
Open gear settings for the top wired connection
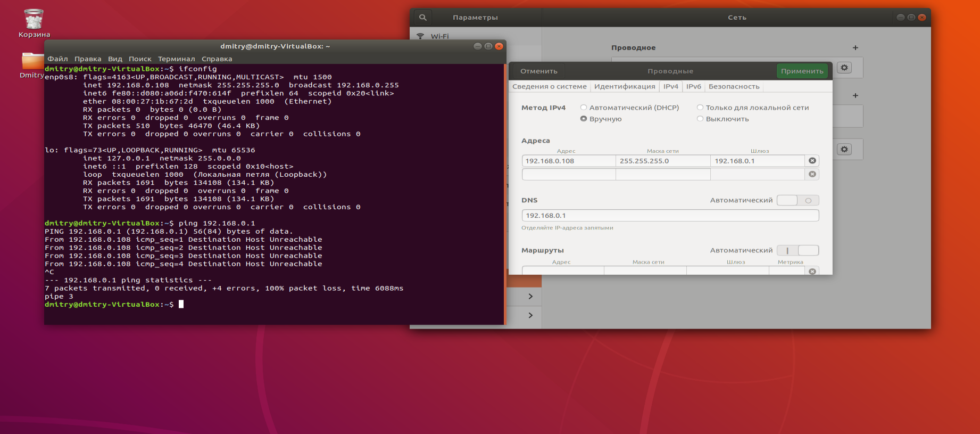(844, 68)
